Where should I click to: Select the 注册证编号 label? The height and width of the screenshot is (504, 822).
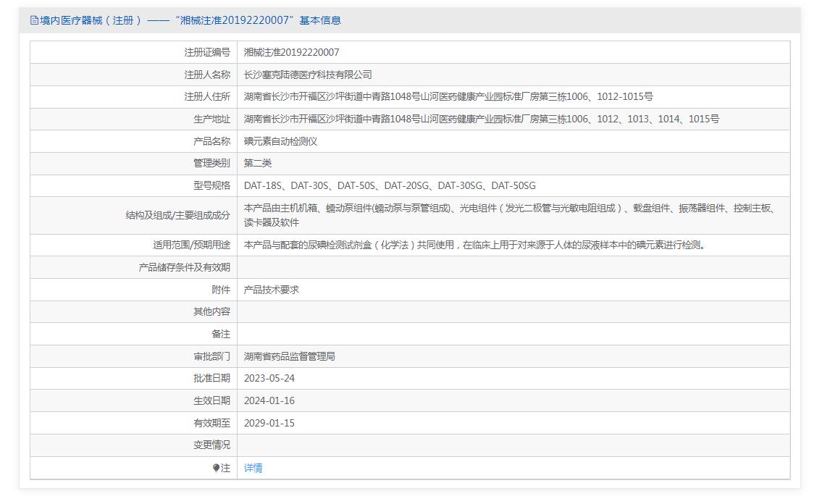point(207,52)
